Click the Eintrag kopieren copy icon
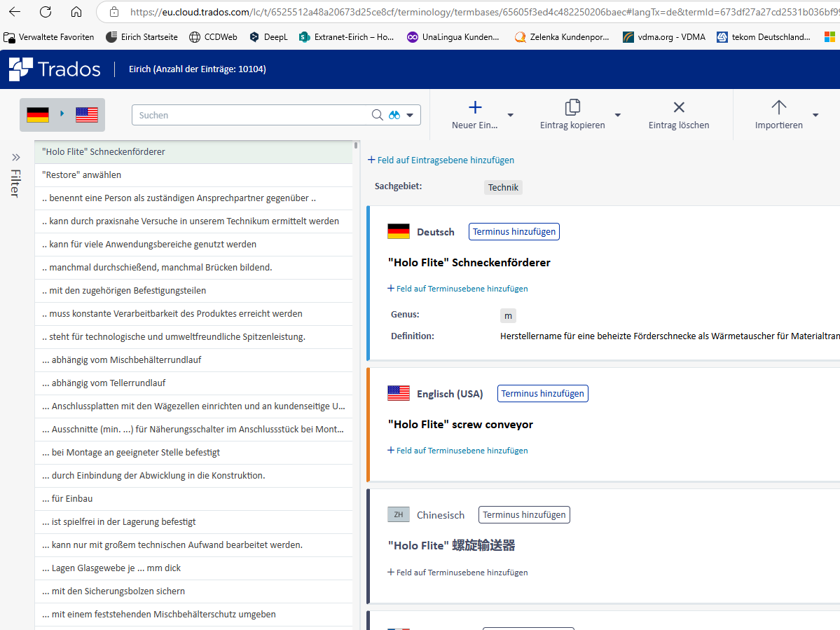840x630 pixels. point(572,107)
